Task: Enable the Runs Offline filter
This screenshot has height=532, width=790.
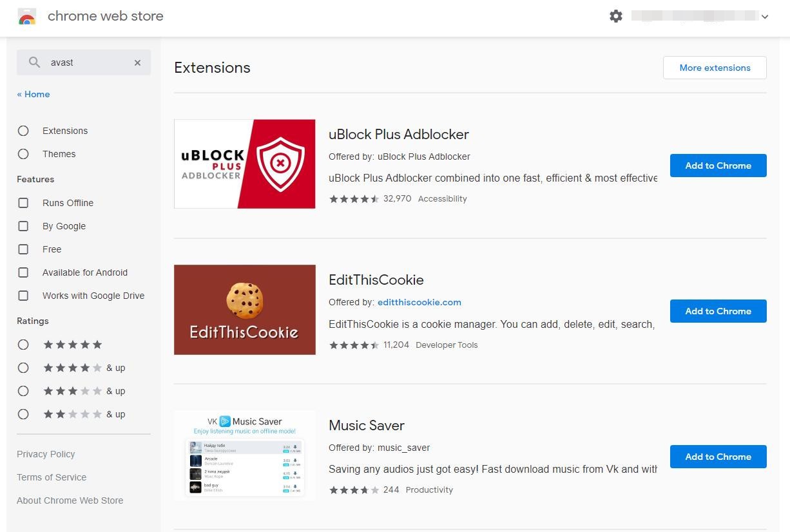Action: pos(23,203)
